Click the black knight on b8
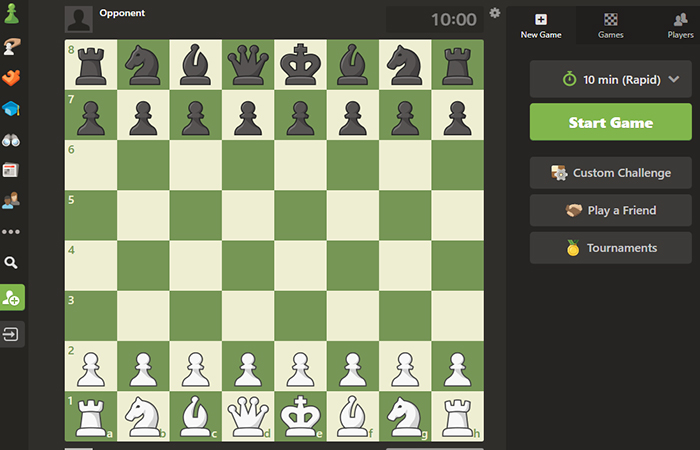 point(143,65)
